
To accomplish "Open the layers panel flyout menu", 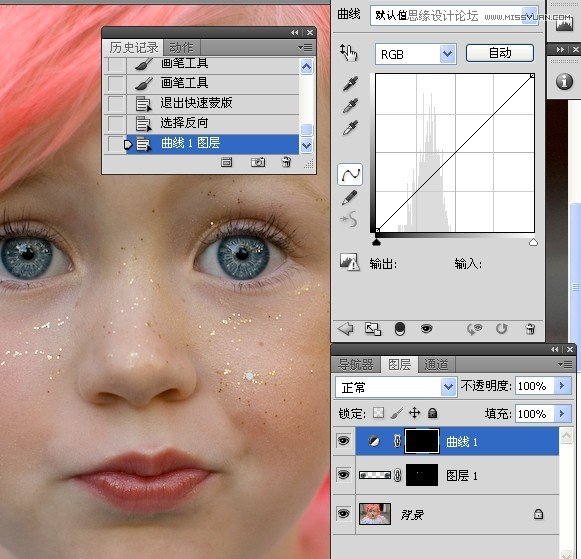I will (565, 365).
